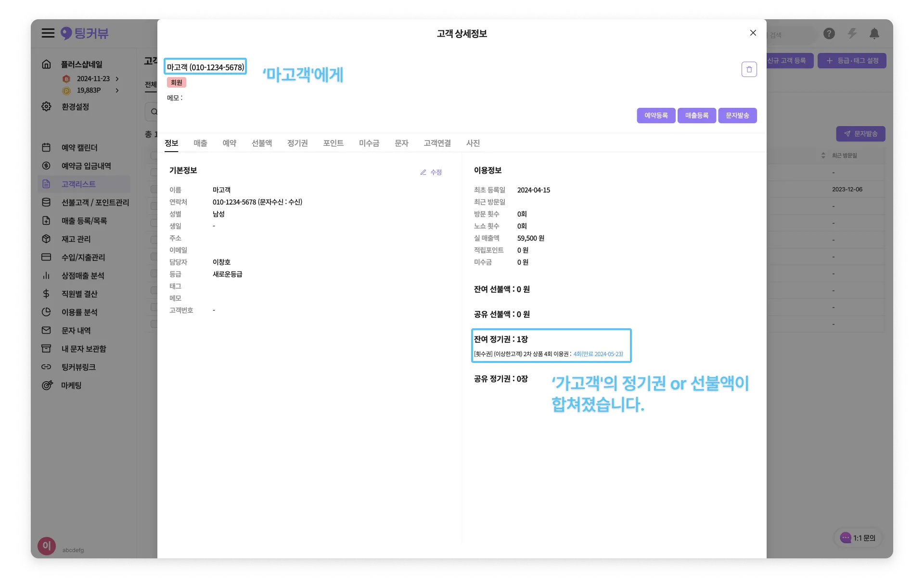
Task: Click the help question mark icon
Action: coord(829,34)
